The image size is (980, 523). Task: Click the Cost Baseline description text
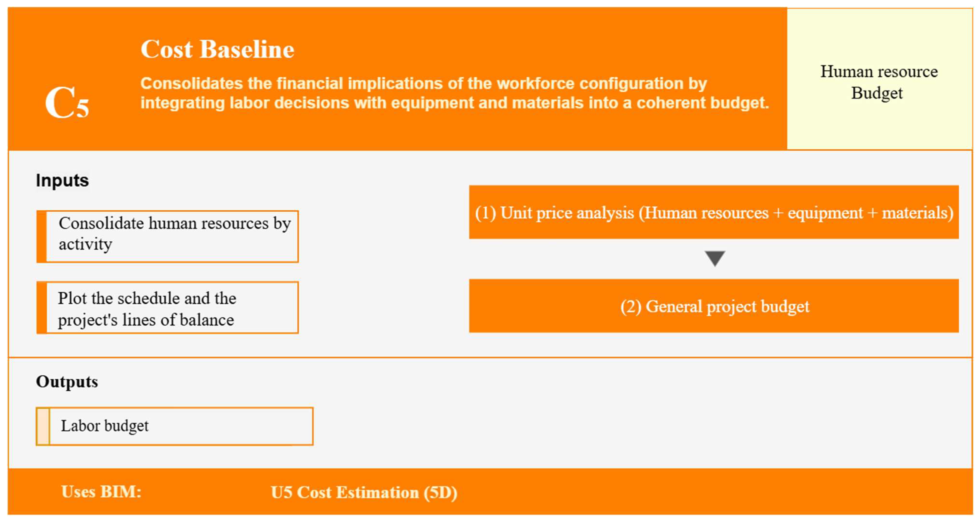(x=455, y=93)
